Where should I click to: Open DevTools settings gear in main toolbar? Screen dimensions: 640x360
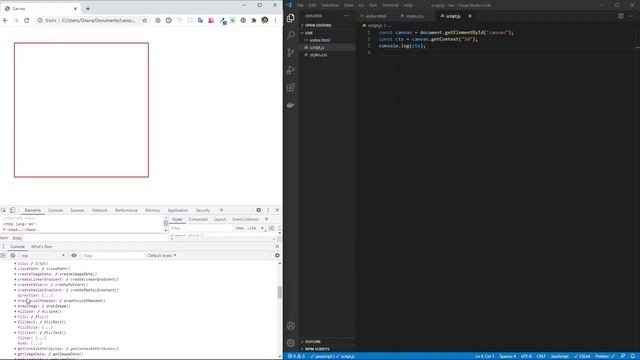point(258,210)
